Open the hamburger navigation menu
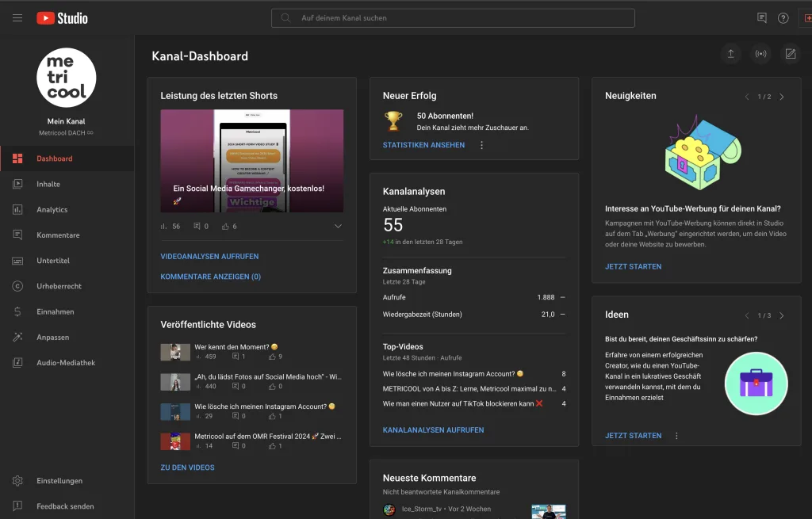Viewport: 812px width, 519px height. pyautogui.click(x=17, y=18)
